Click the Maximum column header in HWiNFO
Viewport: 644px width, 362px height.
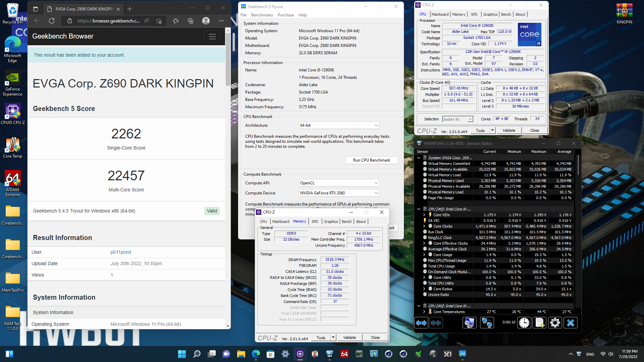[x=539, y=152]
